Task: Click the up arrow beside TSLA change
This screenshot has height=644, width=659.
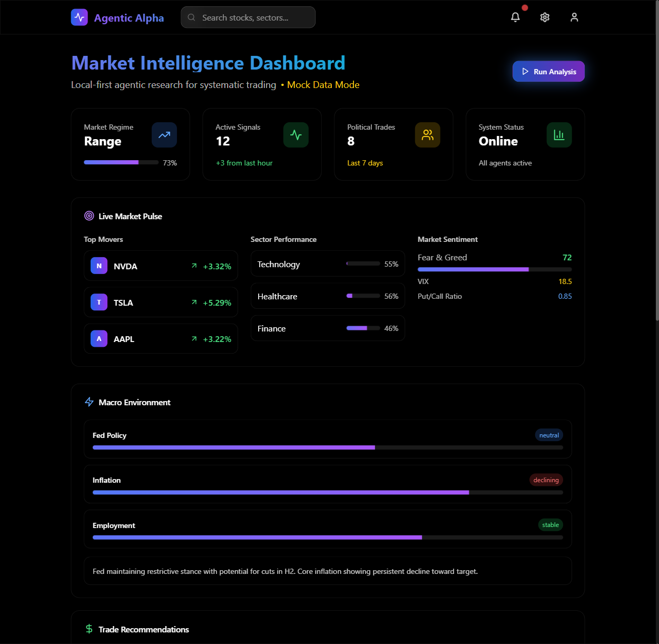Action: (194, 303)
